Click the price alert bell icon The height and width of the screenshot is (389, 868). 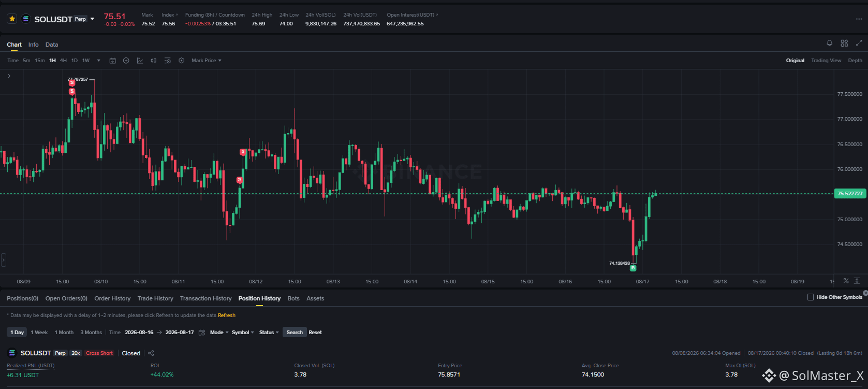829,43
